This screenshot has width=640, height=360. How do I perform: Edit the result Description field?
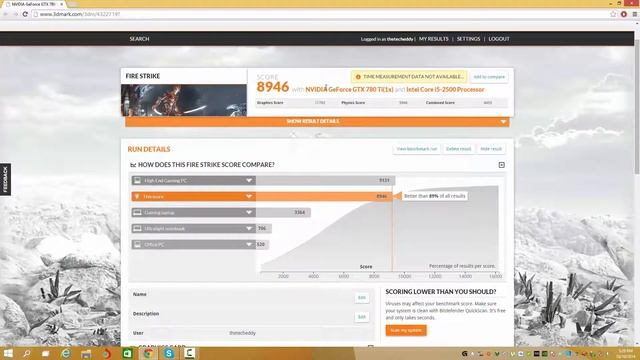(362, 317)
